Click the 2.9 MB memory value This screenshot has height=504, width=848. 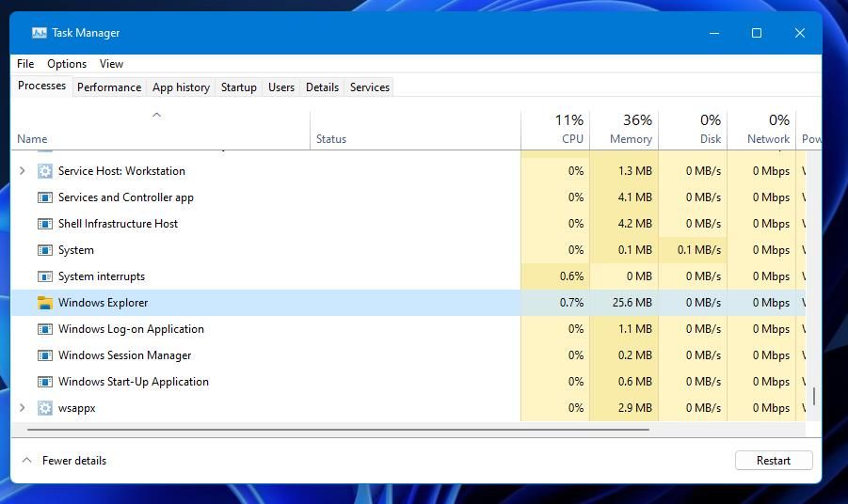coord(634,408)
